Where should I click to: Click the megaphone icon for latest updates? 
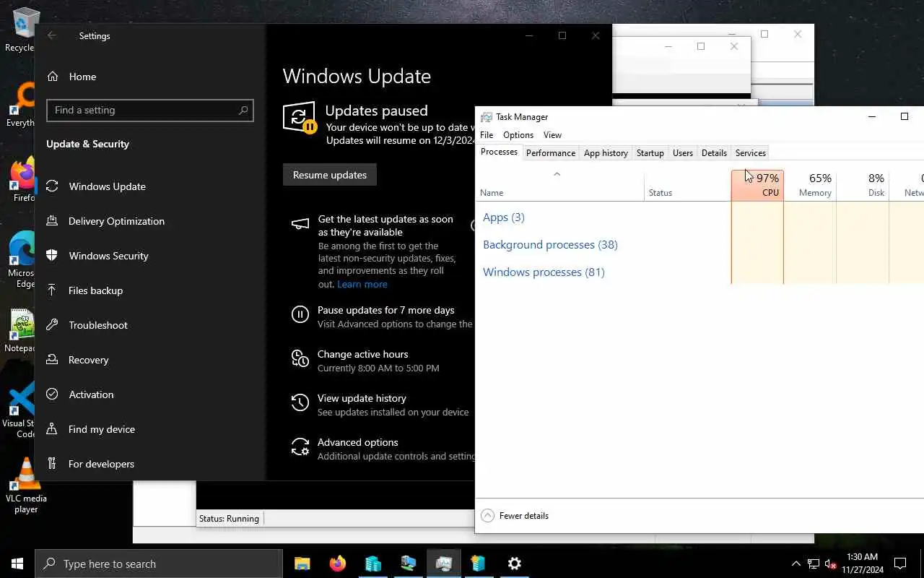(300, 224)
